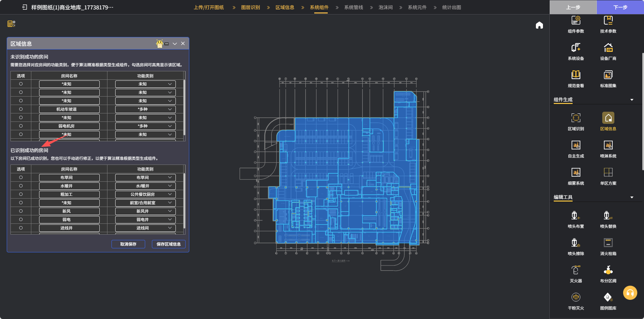Go to 图层识别 step tab
The height and width of the screenshot is (319, 644).
[x=250, y=7]
